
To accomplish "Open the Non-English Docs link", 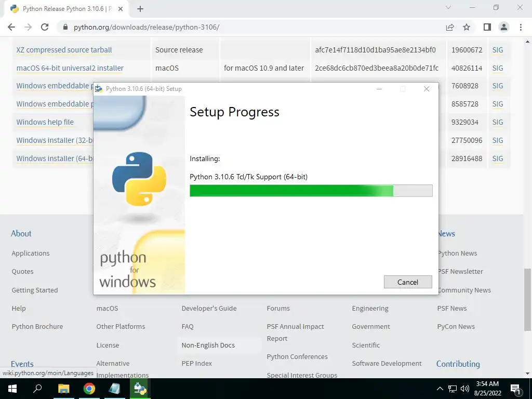I will [208, 345].
